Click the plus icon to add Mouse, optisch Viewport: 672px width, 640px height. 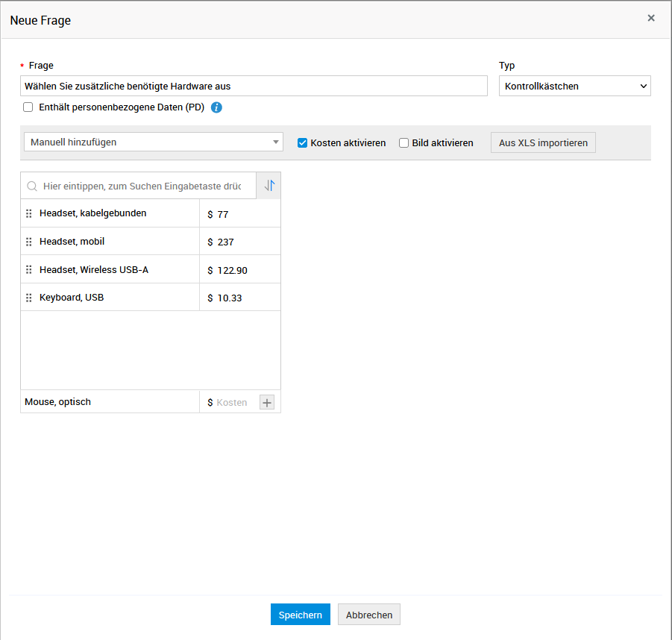267,403
